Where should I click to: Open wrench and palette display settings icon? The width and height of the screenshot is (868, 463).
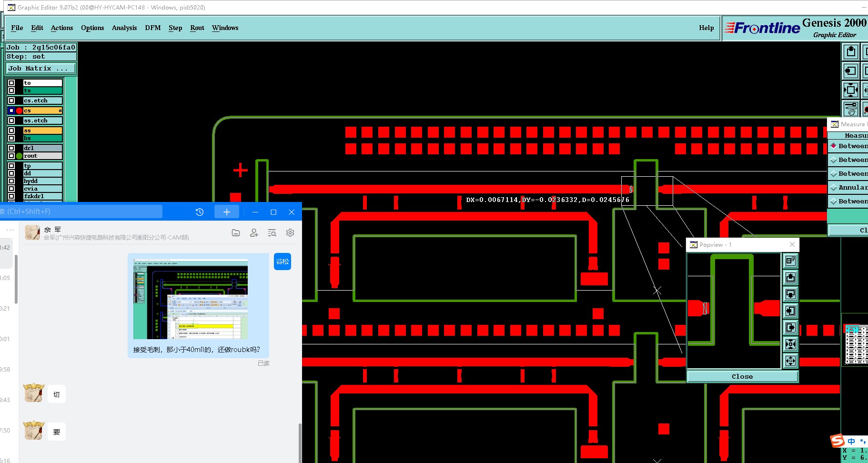(851, 109)
